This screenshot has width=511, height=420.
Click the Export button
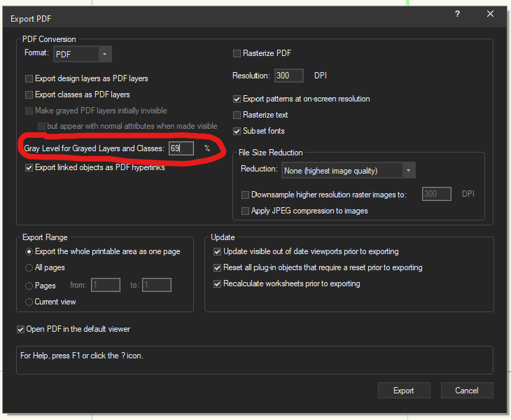(x=403, y=391)
